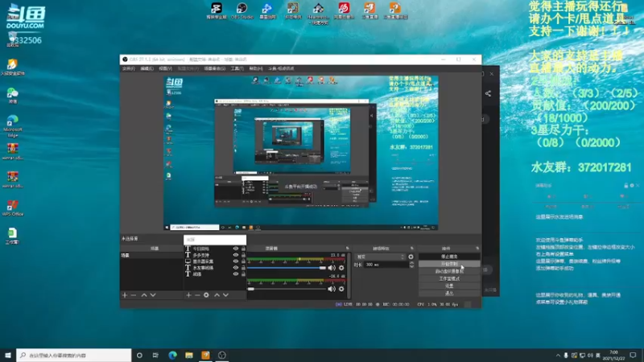644x362 pixels.
Task: Open Task View on the taskbar
Action: coord(155,355)
